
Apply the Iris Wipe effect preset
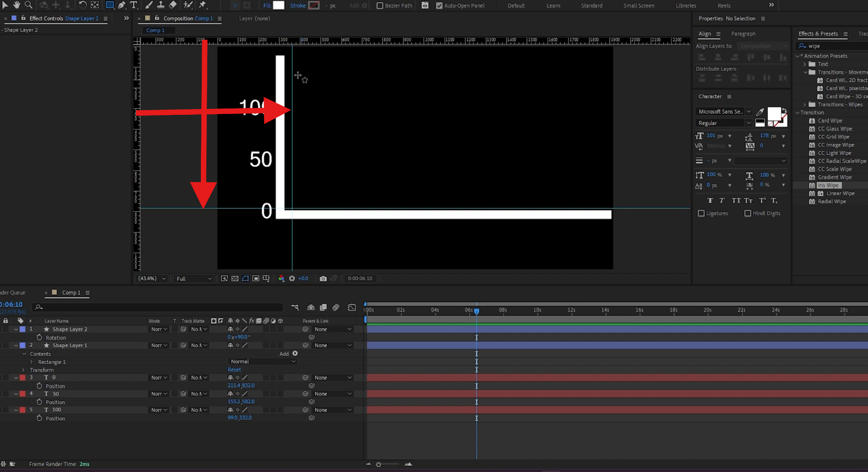tap(829, 185)
